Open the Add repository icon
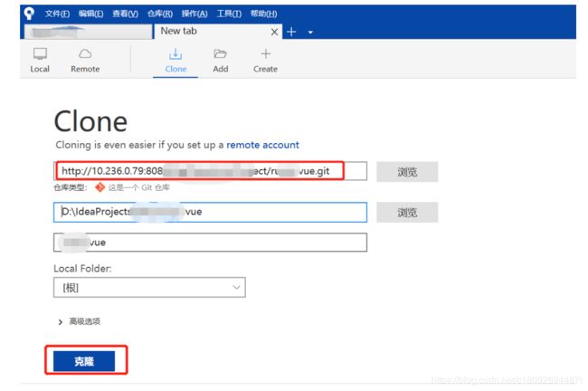 (221, 60)
